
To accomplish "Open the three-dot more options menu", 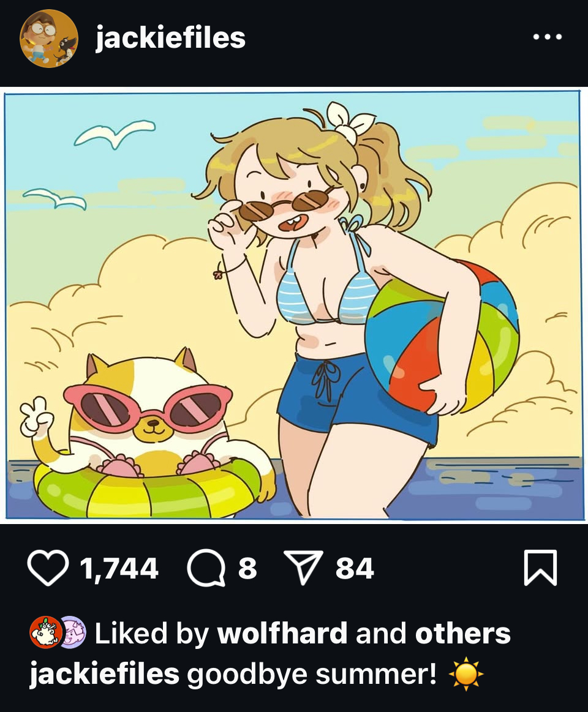I will pyautogui.click(x=548, y=37).
